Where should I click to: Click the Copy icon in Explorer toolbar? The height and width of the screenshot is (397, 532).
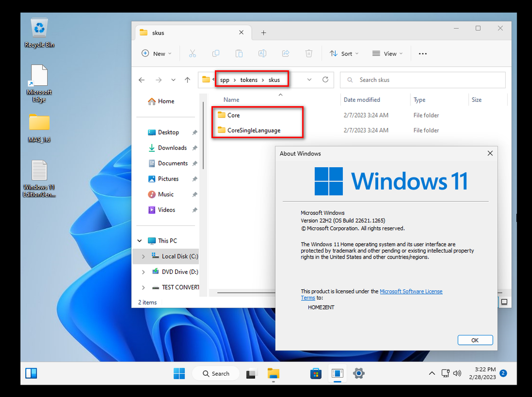coord(216,53)
